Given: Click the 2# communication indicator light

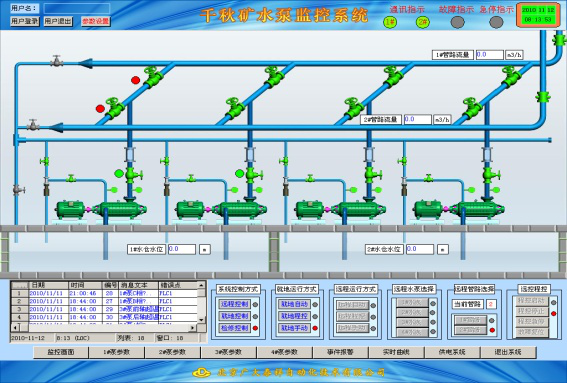Looking at the screenshot, I should (x=423, y=22).
